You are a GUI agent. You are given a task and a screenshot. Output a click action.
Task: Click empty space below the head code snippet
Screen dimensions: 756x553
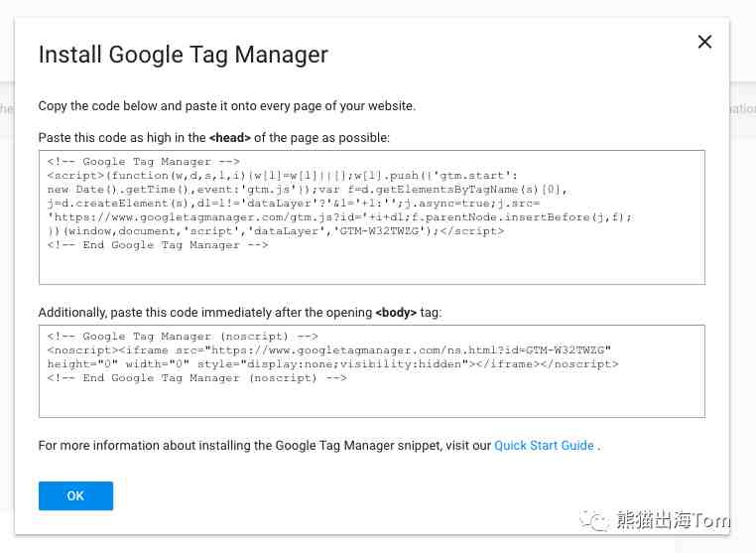pos(371,268)
